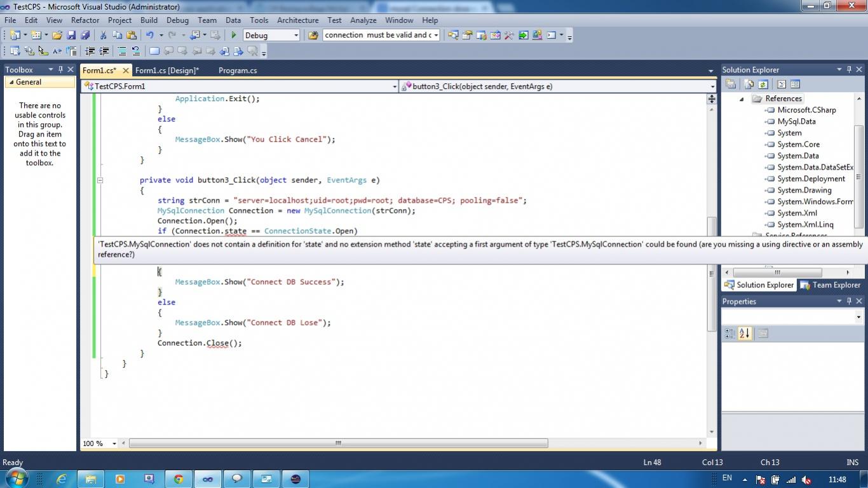
Task: Open the Analyze menu
Action: pos(363,20)
